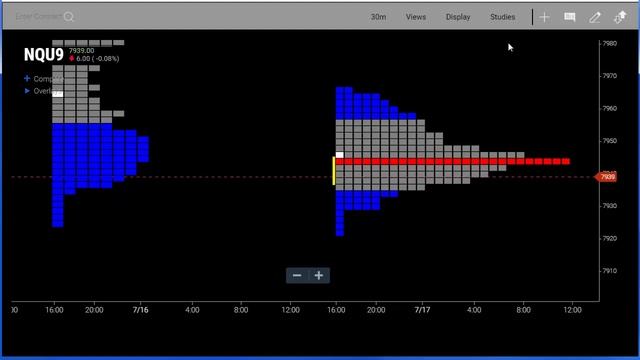This screenshot has width=640, height=360.
Task: Select the pencil drawing tool
Action: 595,17
